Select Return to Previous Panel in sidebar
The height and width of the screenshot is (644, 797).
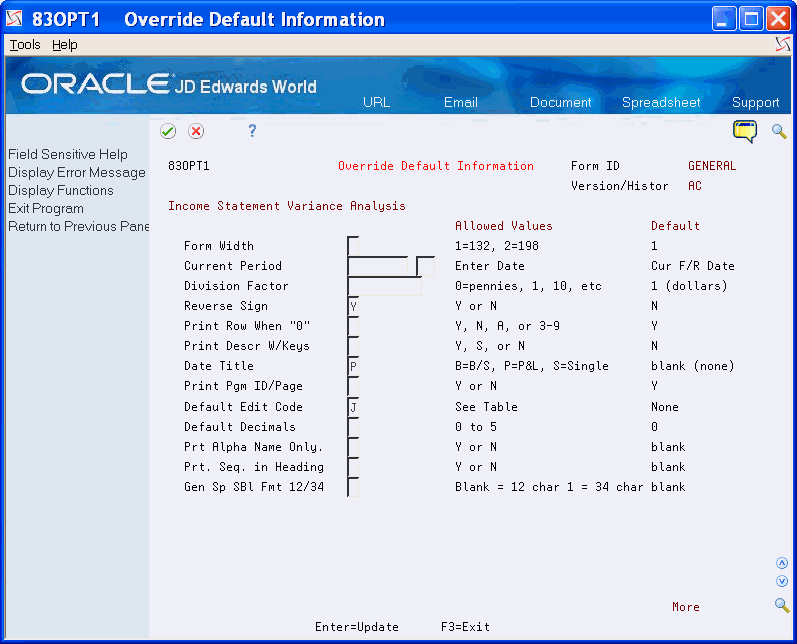(78, 226)
